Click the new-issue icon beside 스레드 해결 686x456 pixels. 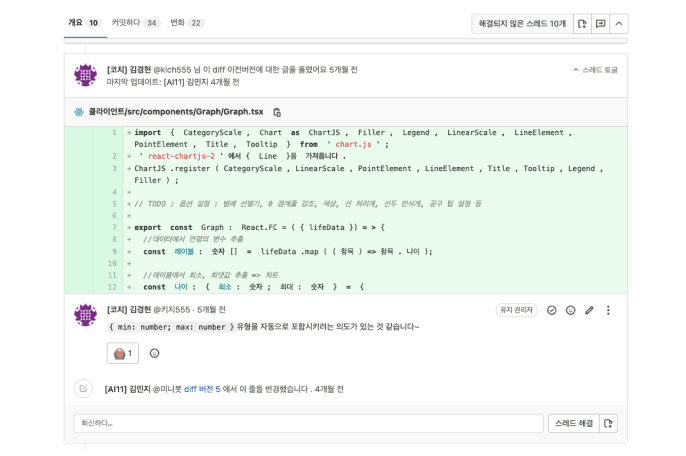(608, 423)
